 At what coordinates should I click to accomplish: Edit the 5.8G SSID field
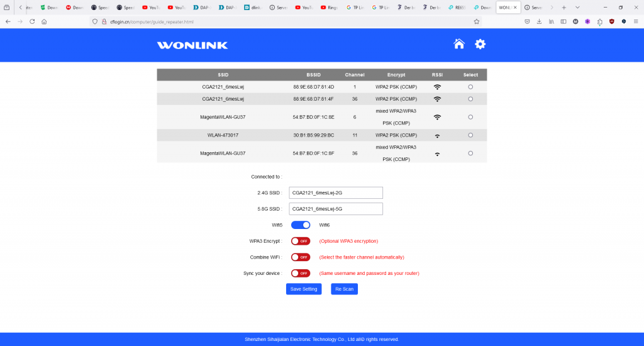pyautogui.click(x=336, y=209)
